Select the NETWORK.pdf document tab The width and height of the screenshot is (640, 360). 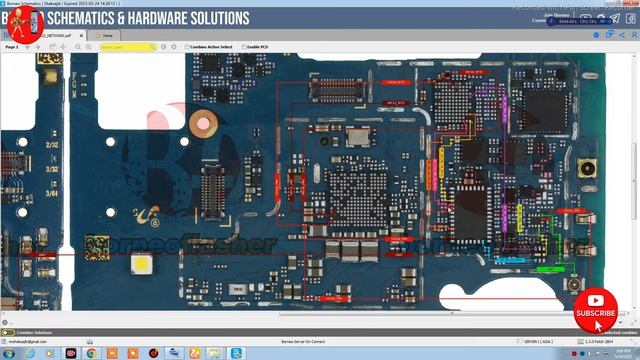pos(57,36)
